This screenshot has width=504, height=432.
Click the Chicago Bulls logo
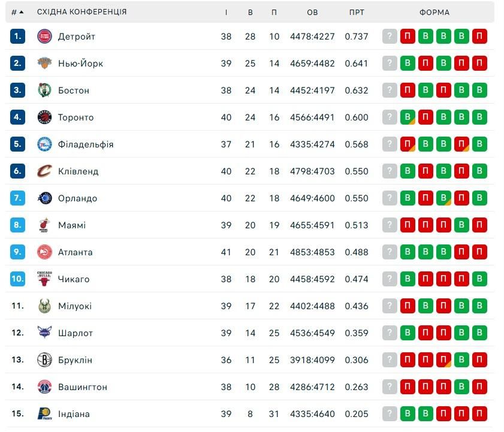pyautogui.click(x=45, y=279)
